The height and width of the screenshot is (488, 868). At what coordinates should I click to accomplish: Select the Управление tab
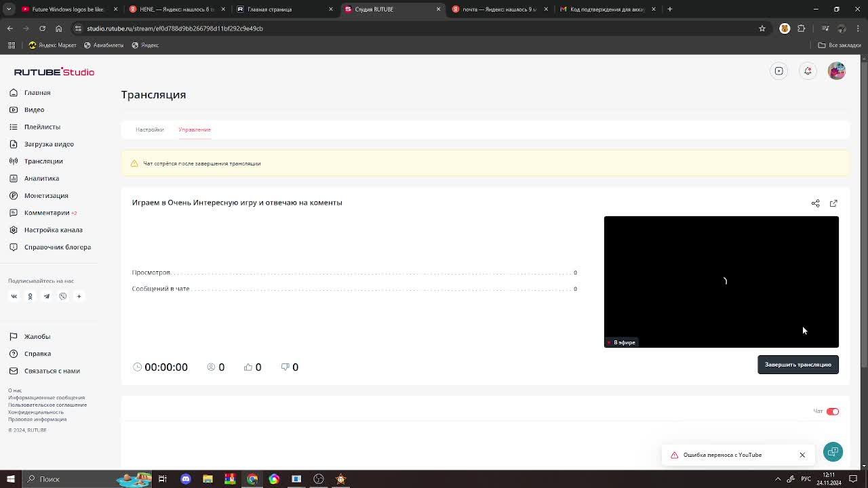(195, 129)
